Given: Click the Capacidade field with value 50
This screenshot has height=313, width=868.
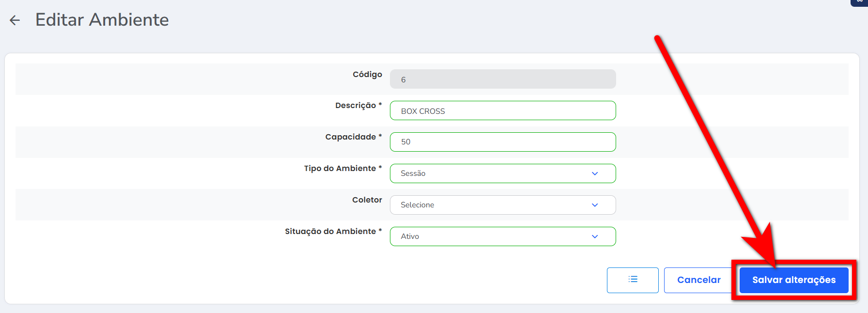Looking at the screenshot, I should click(x=502, y=142).
